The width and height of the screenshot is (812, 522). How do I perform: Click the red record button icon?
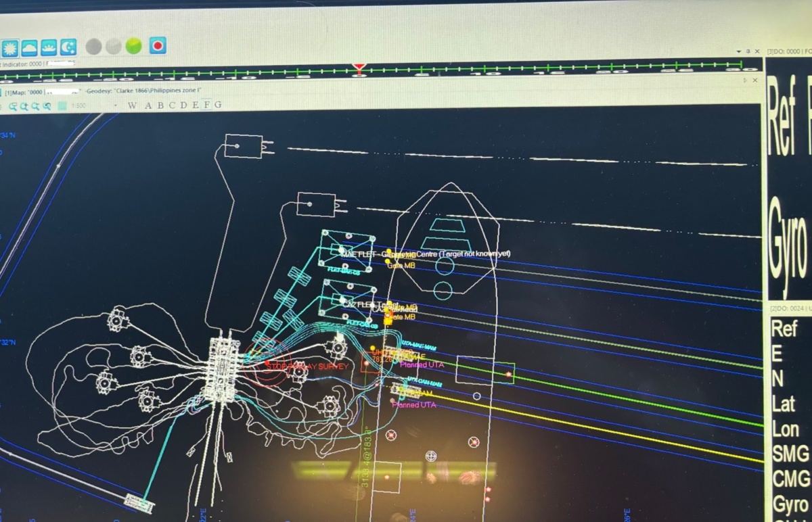(x=158, y=45)
